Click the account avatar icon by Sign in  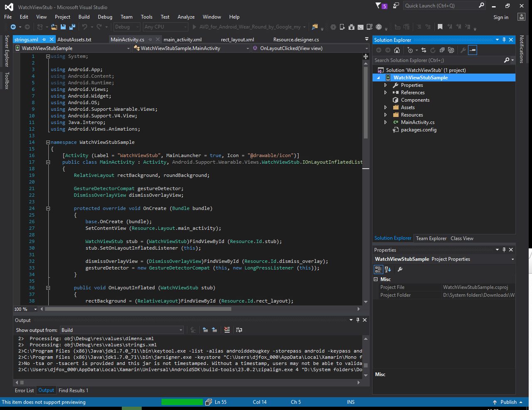tap(521, 17)
